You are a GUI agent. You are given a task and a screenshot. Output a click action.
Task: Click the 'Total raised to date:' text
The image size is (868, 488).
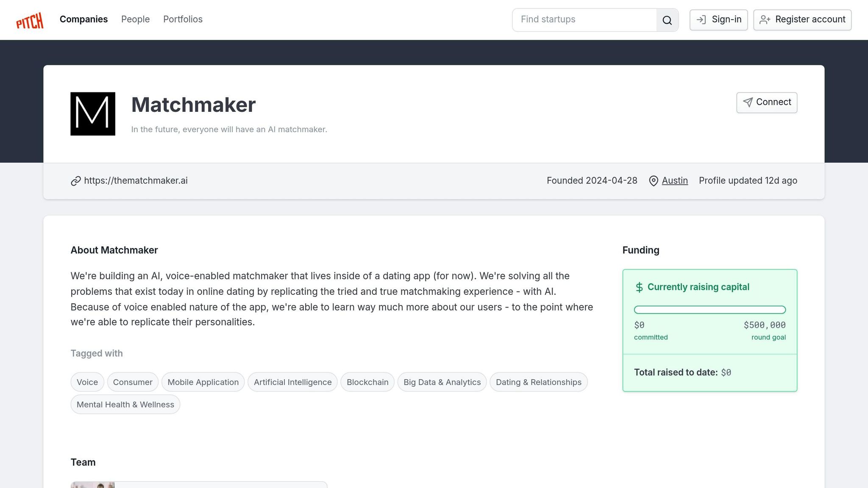coord(676,372)
